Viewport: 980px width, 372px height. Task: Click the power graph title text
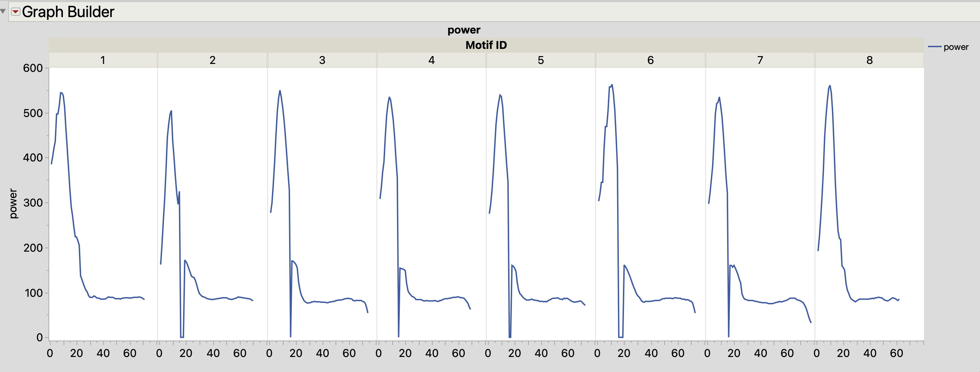[x=464, y=30]
